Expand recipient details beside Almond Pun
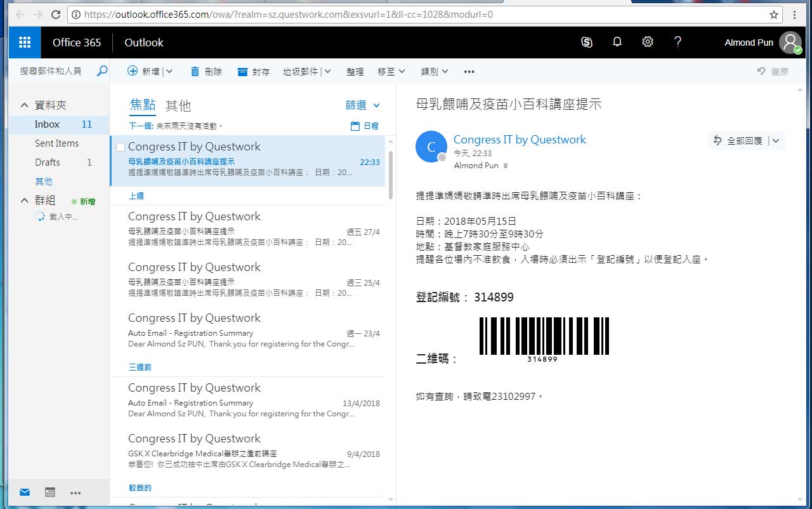Screen dimensions: 812x509 point(506,166)
